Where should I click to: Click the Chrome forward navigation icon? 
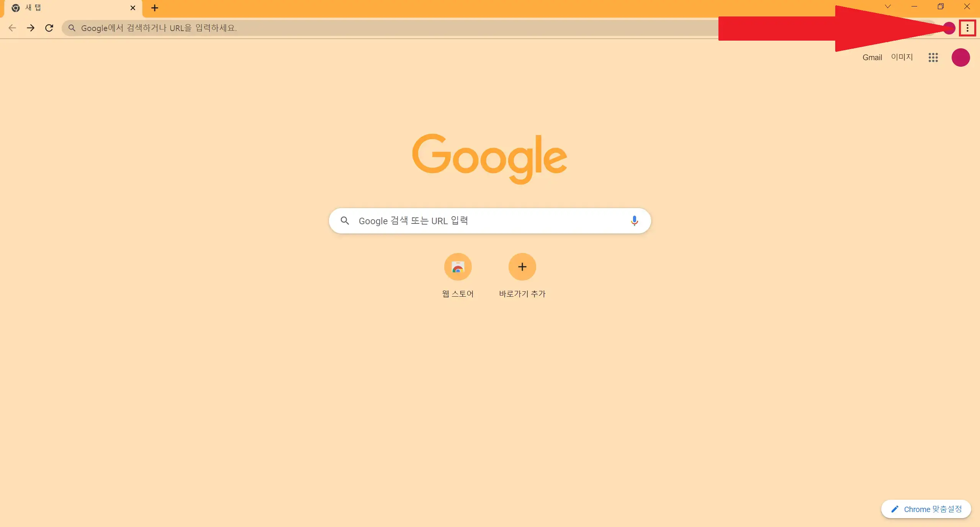tap(31, 28)
